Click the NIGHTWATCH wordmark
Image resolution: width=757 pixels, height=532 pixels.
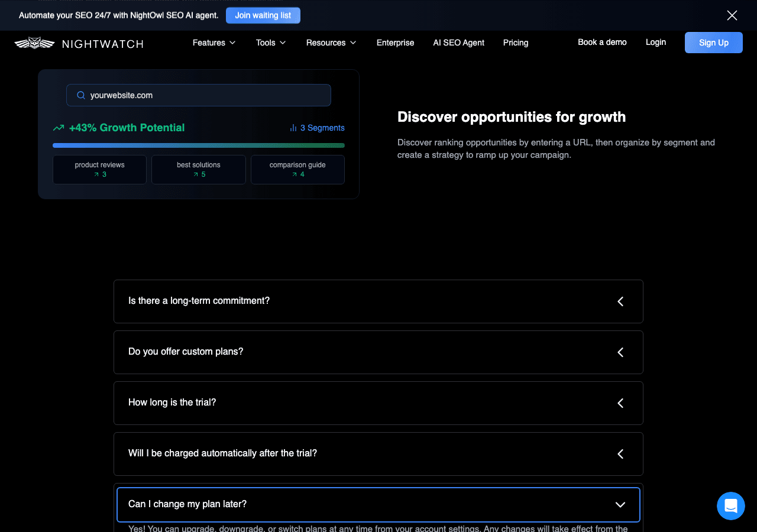pos(103,44)
